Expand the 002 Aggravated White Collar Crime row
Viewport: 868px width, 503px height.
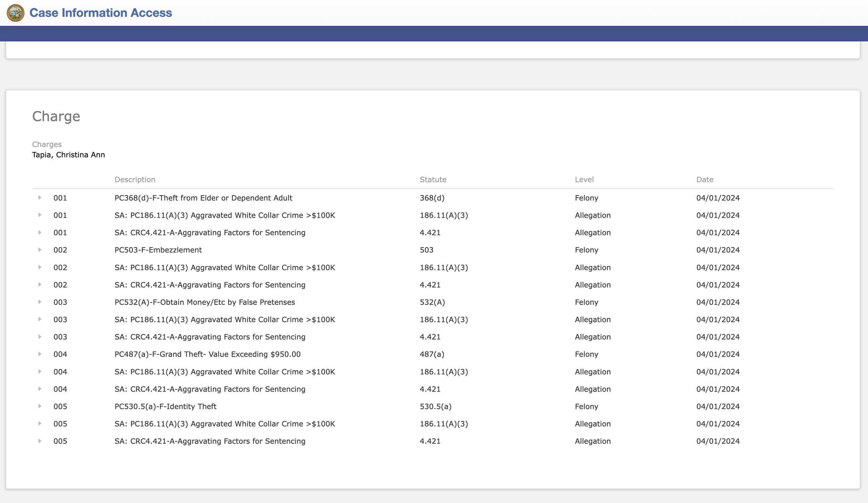tap(40, 267)
